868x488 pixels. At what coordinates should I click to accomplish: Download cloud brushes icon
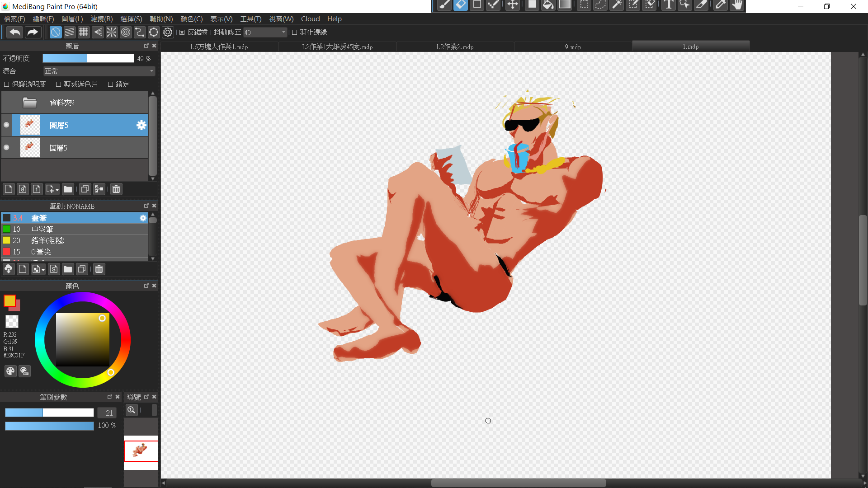(x=9, y=269)
